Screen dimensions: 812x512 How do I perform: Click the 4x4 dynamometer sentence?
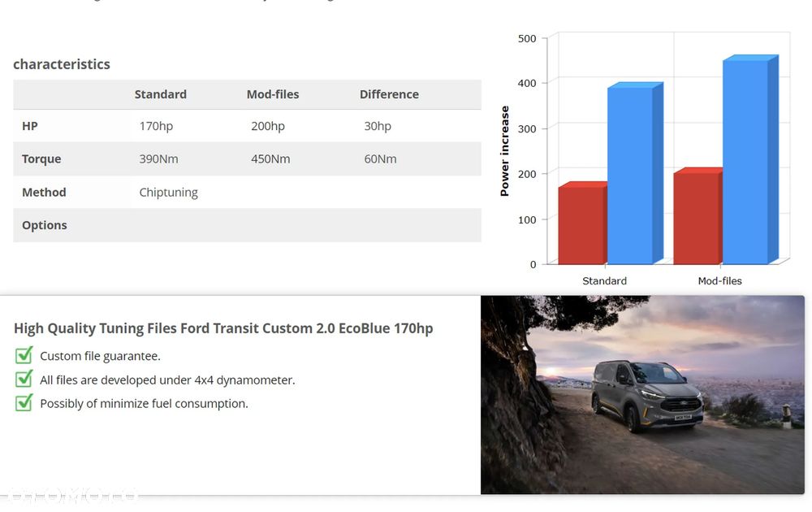point(167,380)
